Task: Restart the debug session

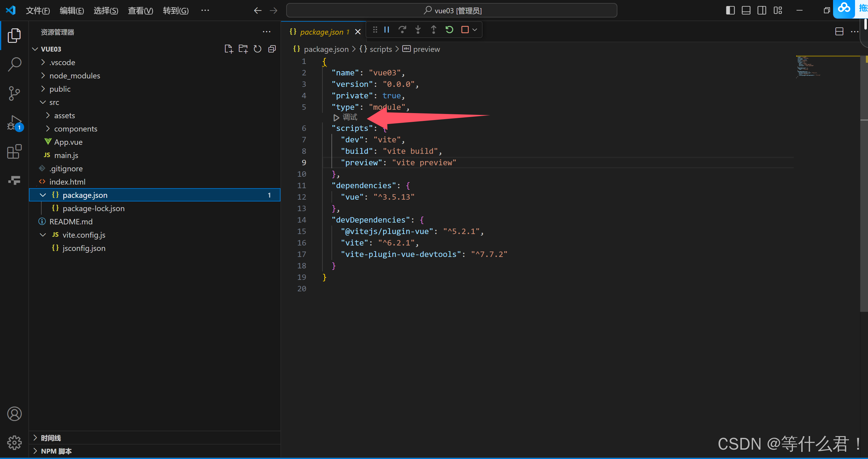Action: [449, 30]
